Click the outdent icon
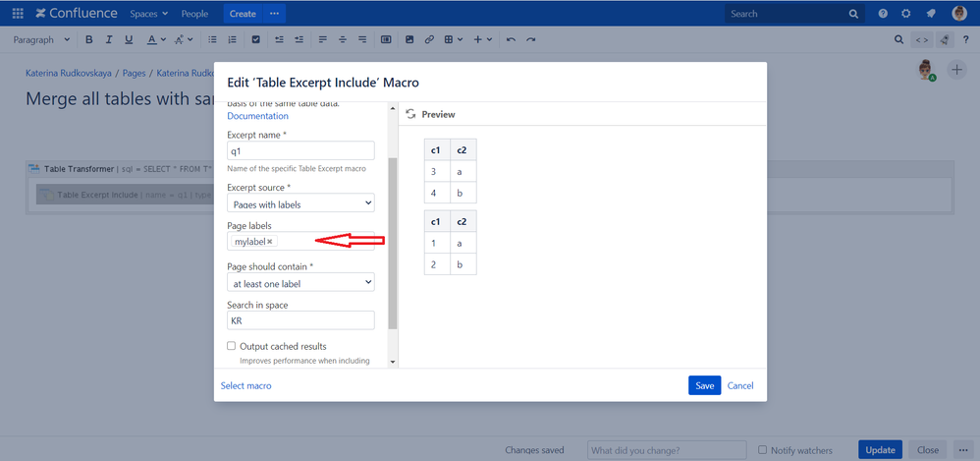The height and width of the screenshot is (461, 980). (280, 39)
